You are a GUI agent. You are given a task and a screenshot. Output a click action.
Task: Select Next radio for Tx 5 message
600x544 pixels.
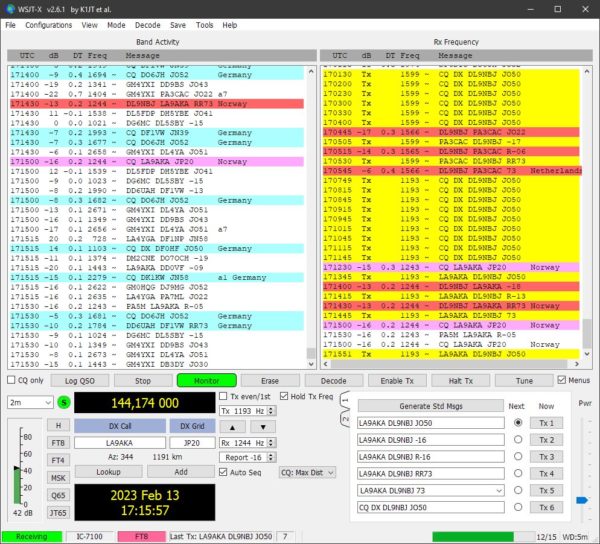pyautogui.click(x=518, y=490)
